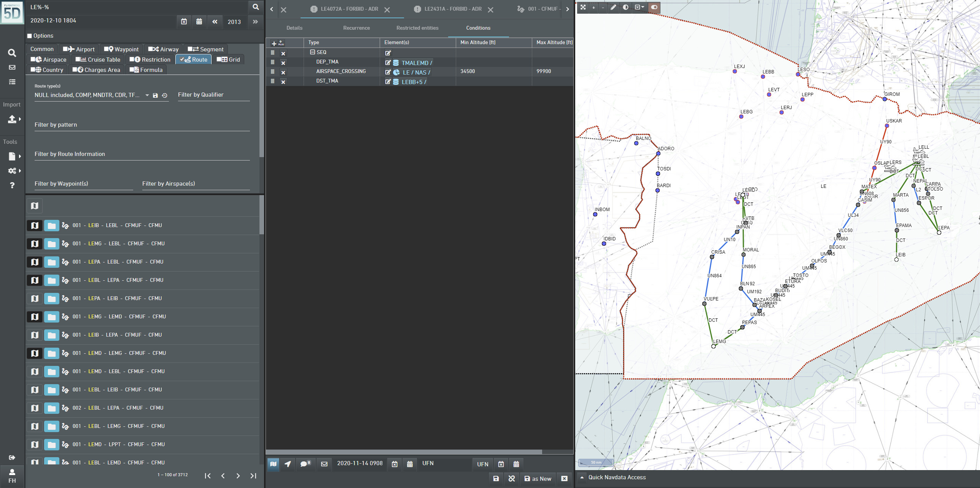Toggle the Options checkbox
This screenshot has width=980, height=488.
pyautogui.click(x=30, y=36)
